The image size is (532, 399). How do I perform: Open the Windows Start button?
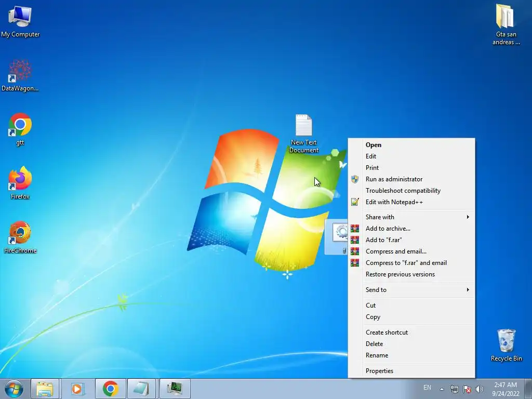14,389
